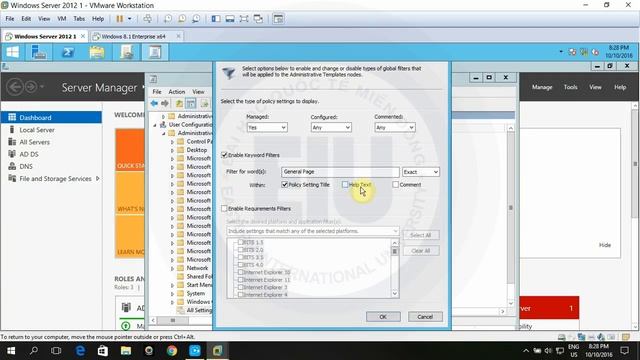The image size is (640, 360).
Task: Check Enable Requirements Filters checkbox
Action: pos(224,209)
